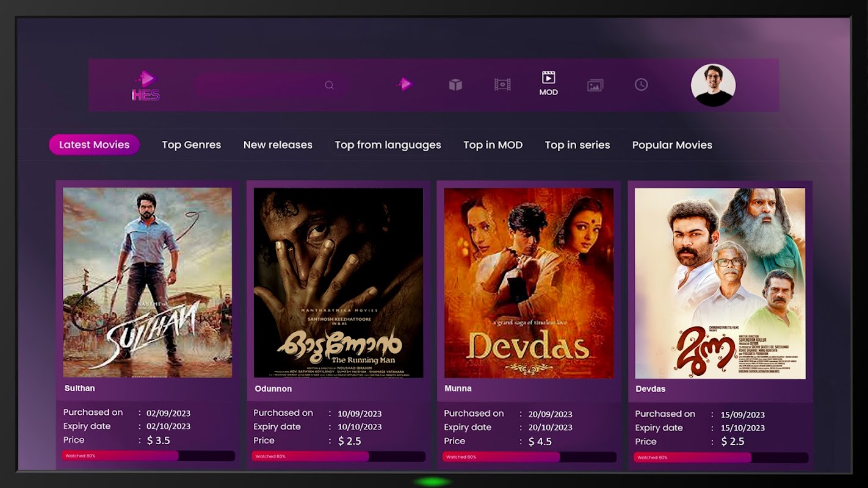
Task: Open the 'The Running Man' movie poster
Action: (x=338, y=282)
